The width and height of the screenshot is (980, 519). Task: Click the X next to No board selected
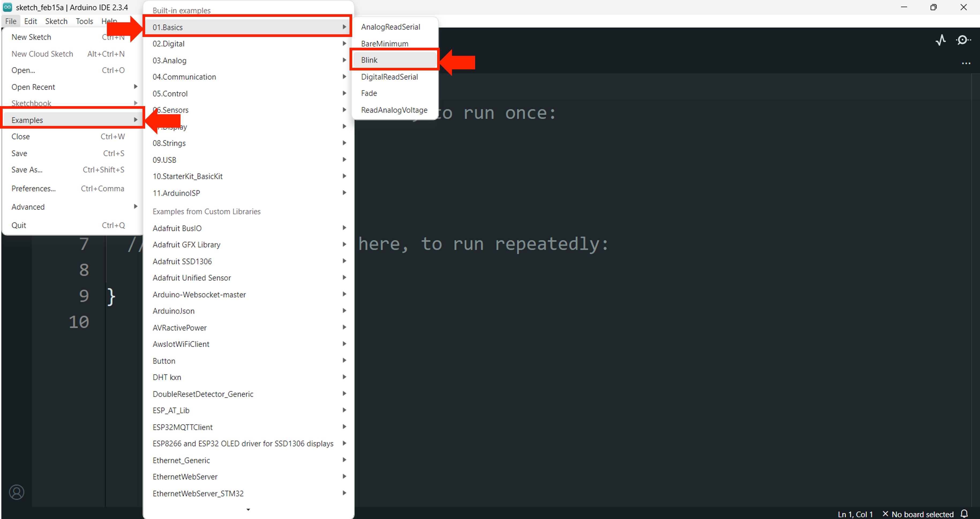coord(885,514)
